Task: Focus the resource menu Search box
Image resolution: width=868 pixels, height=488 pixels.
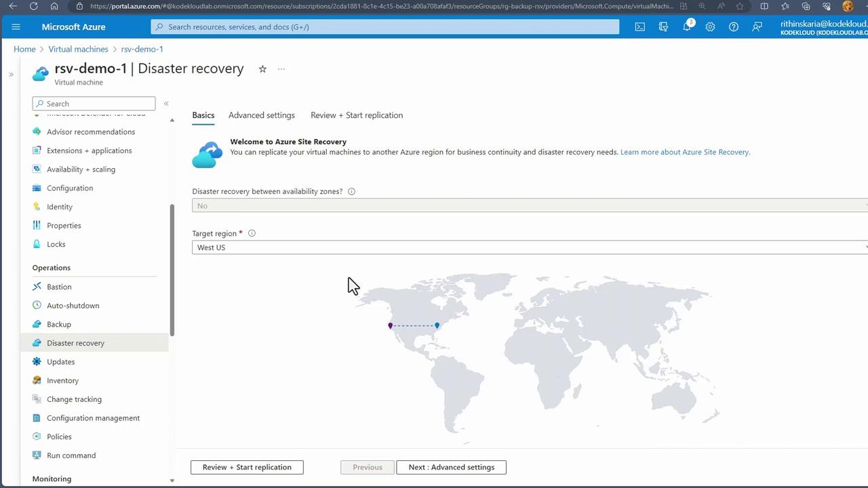Action: (x=94, y=104)
